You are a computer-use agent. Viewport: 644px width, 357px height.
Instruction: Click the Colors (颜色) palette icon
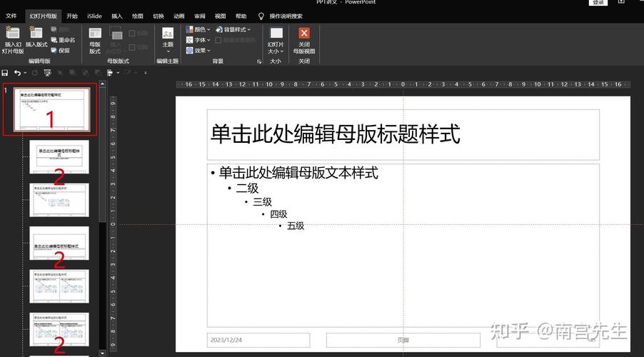tap(189, 29)
